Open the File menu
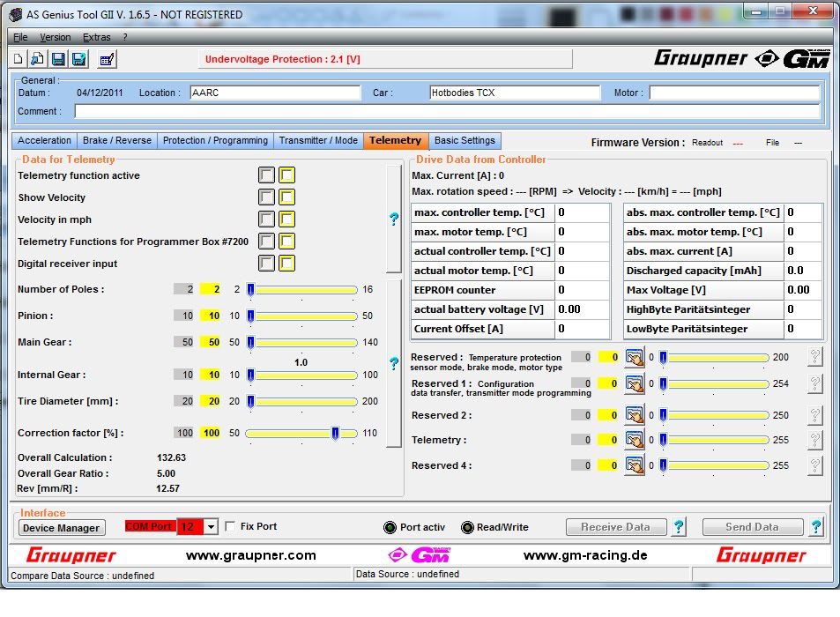 (x=20, y=37)
